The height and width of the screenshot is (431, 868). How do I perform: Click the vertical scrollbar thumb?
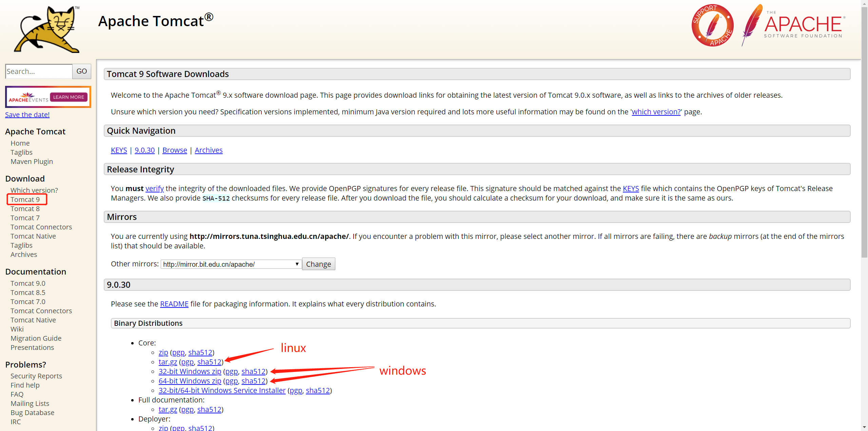coord(864,132)
